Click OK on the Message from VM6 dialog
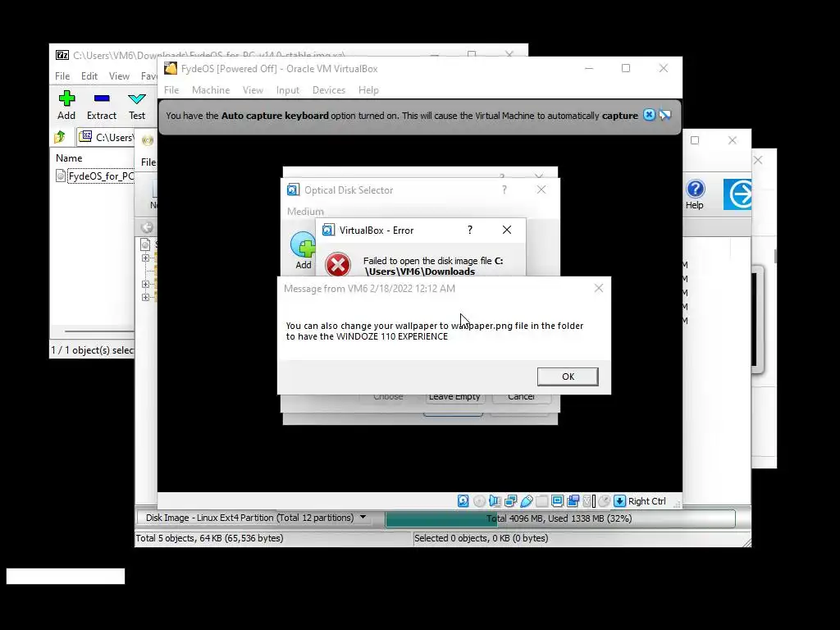 568,377
